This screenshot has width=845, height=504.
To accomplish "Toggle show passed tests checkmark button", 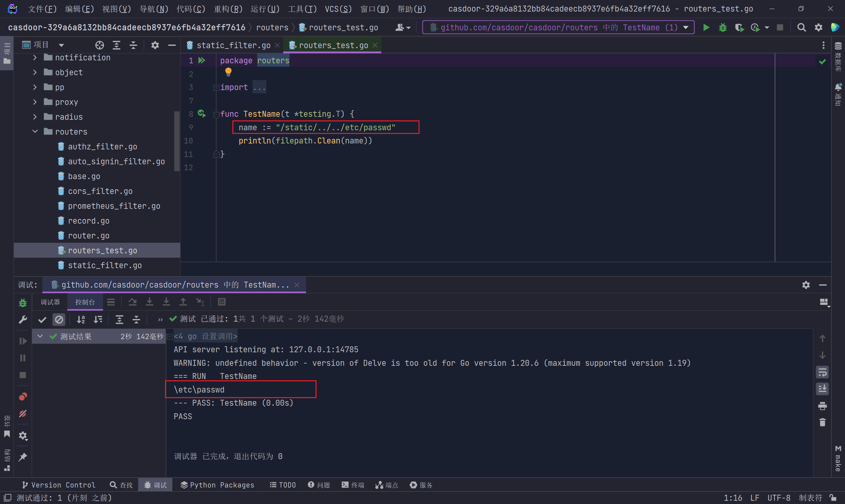I will pos(42,320).
